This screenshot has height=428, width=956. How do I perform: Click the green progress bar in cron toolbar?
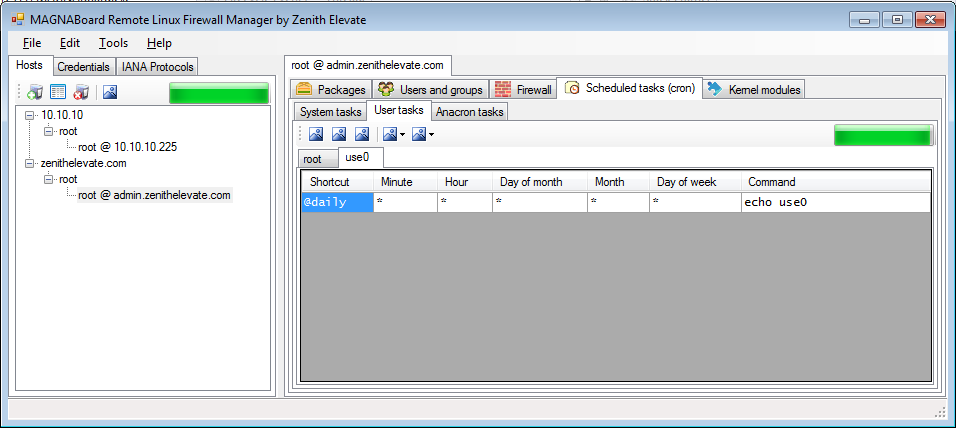pos(883,135)
